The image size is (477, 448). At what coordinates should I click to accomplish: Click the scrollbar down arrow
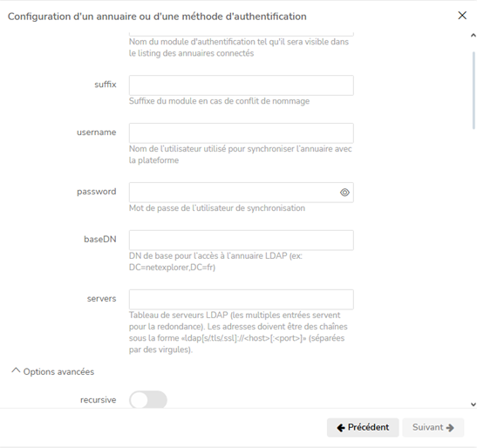tap(473, 404)
